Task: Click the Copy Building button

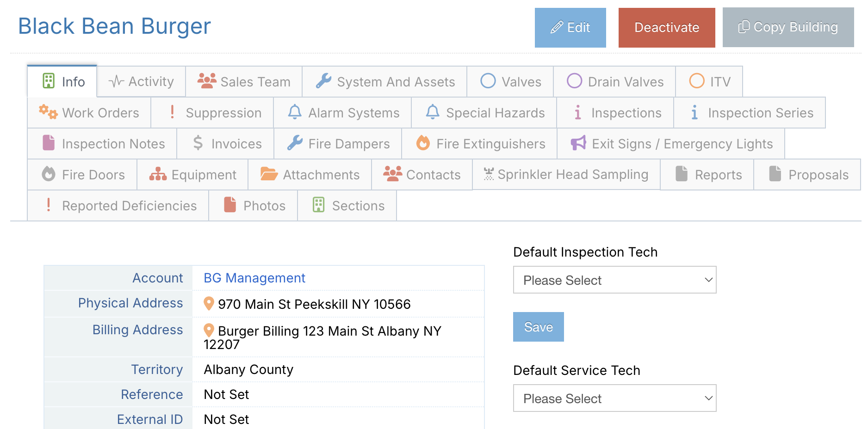Action: (x=788, y=27)
